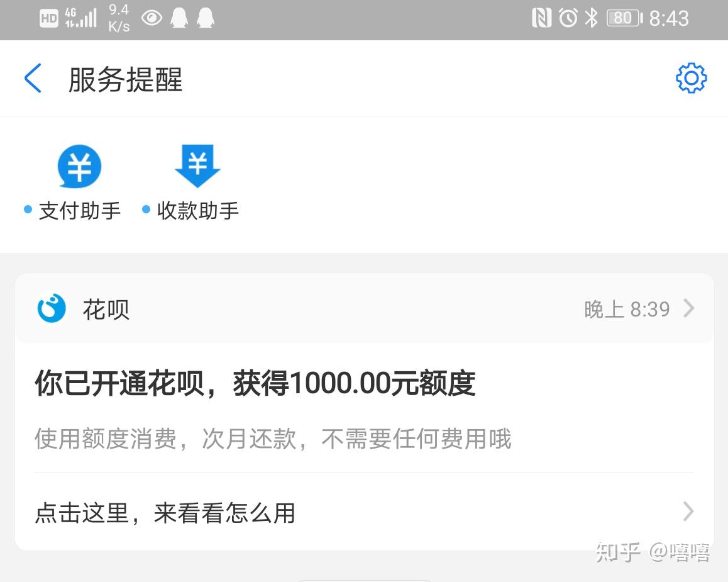The image size is (728, 582).
Task: Expand the chevron next to 来看看怎么用
Action: tap(689, 512)
